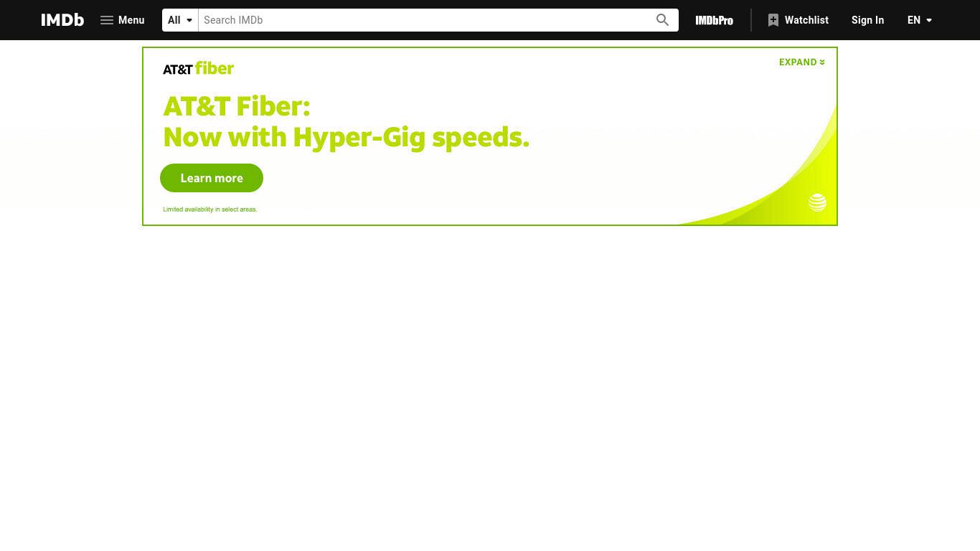Open the IMDbPro logo link

(715, 20)
